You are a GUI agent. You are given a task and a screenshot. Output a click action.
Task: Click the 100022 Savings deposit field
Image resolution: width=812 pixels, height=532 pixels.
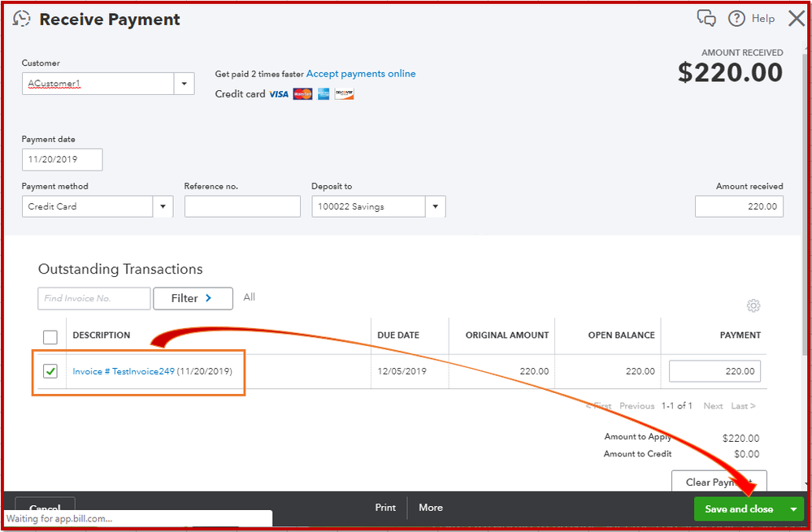(369, 206)
